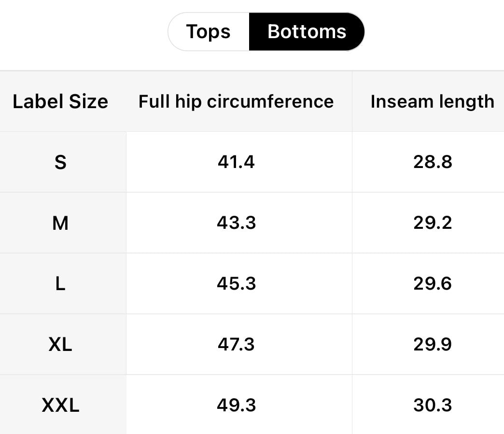Click the 47.3 hip circumference value

coord(236,345)
